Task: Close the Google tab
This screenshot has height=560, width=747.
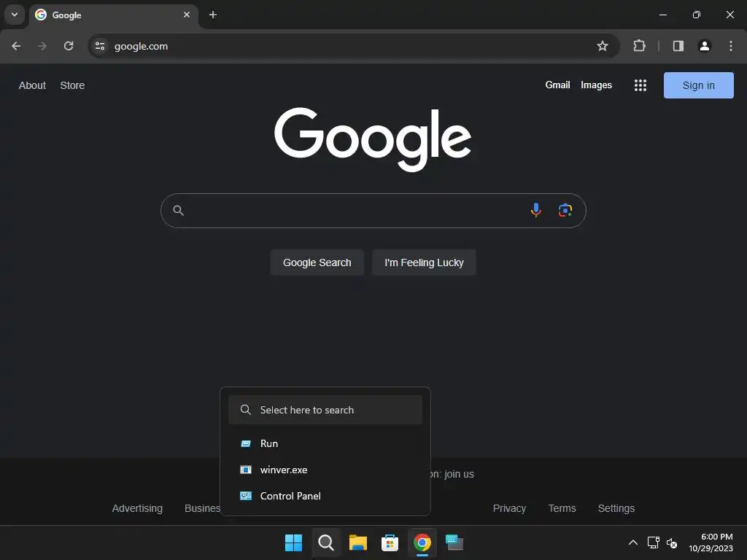Action: [x=187, y=15]
